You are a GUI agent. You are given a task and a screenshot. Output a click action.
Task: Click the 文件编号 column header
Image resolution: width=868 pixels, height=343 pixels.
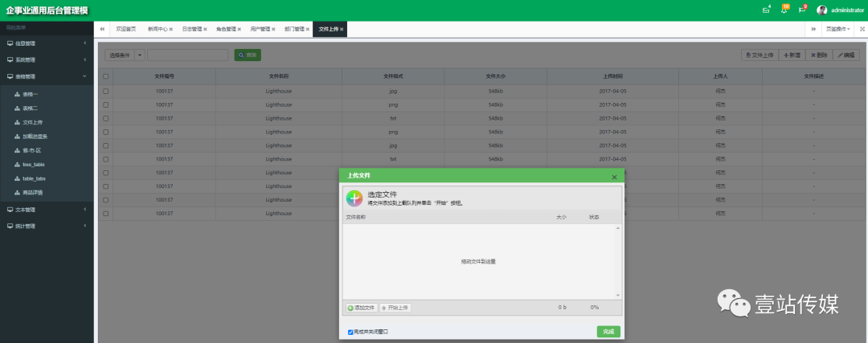165,76
